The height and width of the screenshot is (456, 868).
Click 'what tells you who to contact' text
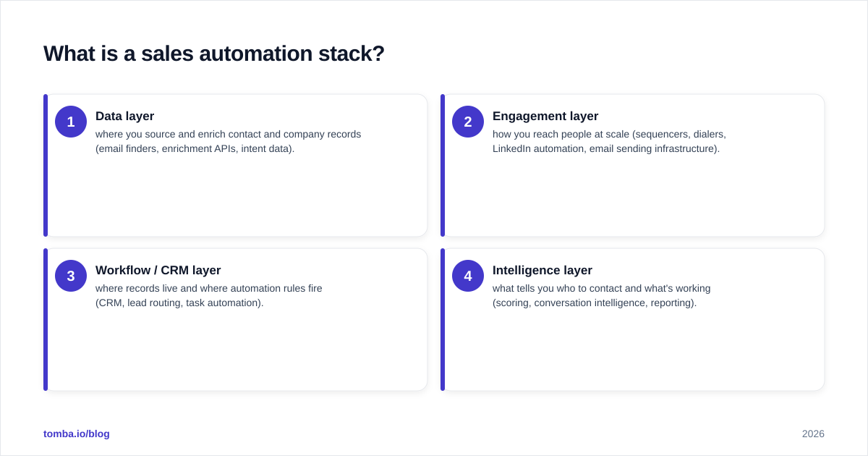(557, 288)
